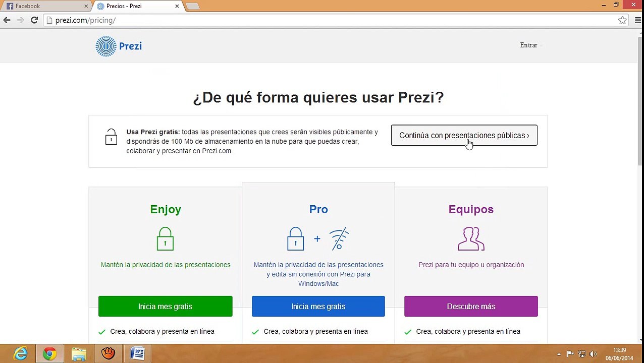Close the Facebook tab
The image size is (644, 363).
(x=86, y=6)
